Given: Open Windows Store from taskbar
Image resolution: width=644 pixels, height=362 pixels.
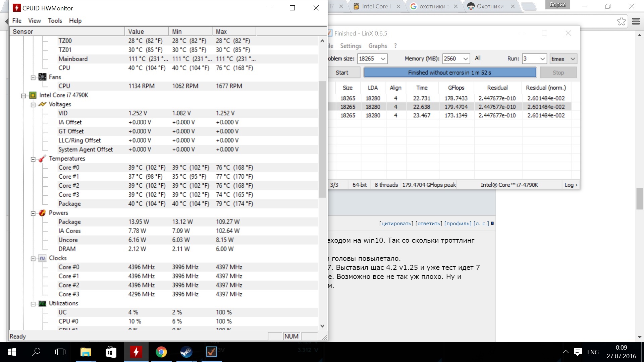Looking at the screenshot, I should [x=111, y=352].
